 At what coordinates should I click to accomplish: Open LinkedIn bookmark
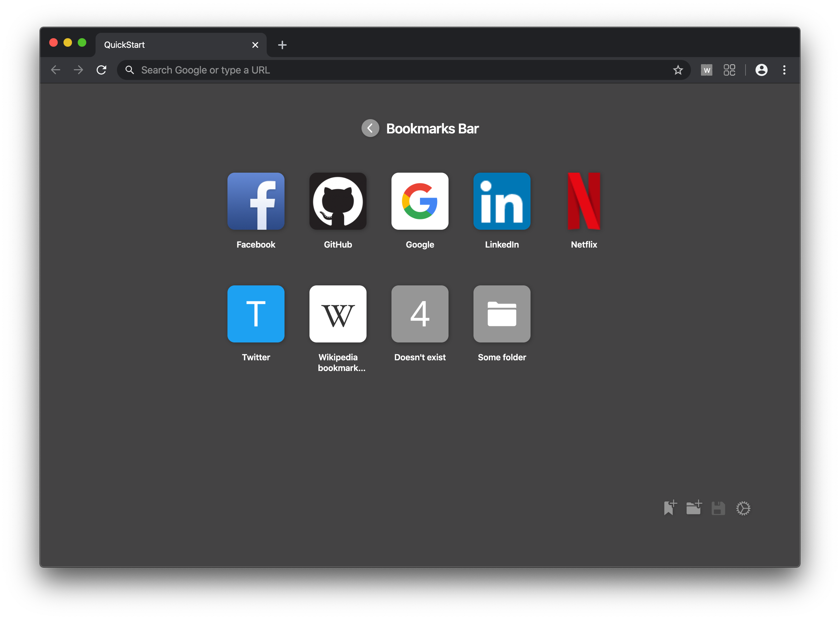tap(501, 200)
